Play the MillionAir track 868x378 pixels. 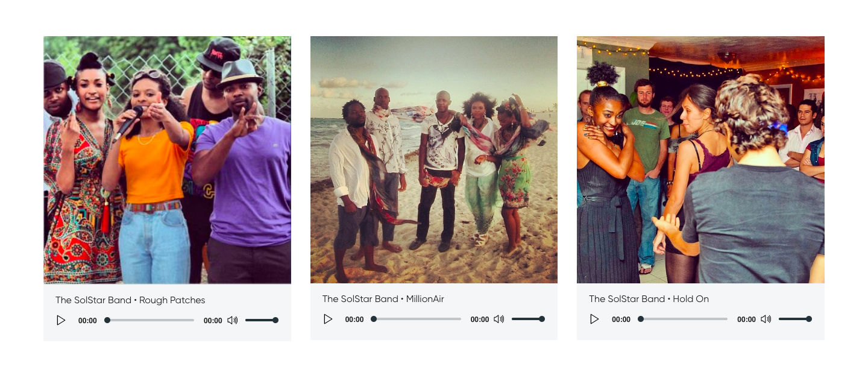pos(328,319)
